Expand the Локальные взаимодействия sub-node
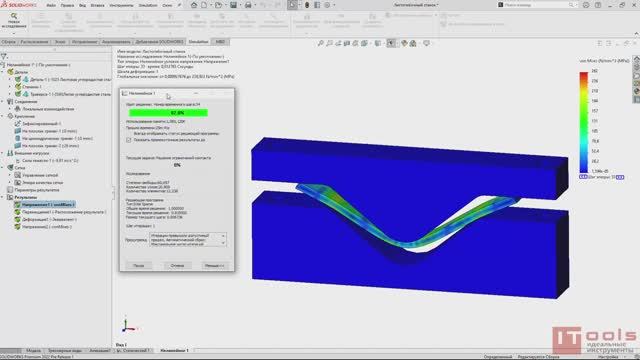The height and width of the screenshot is (360, 640). pos(10,109)
